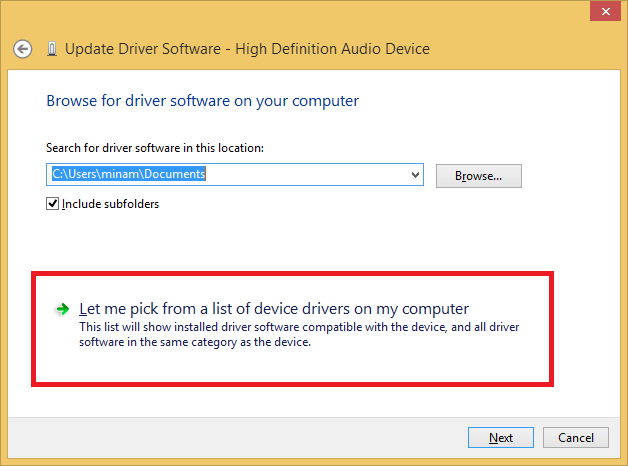Click the audio device icon beside the title
This screenshot has width=628, height=466.
52,49
